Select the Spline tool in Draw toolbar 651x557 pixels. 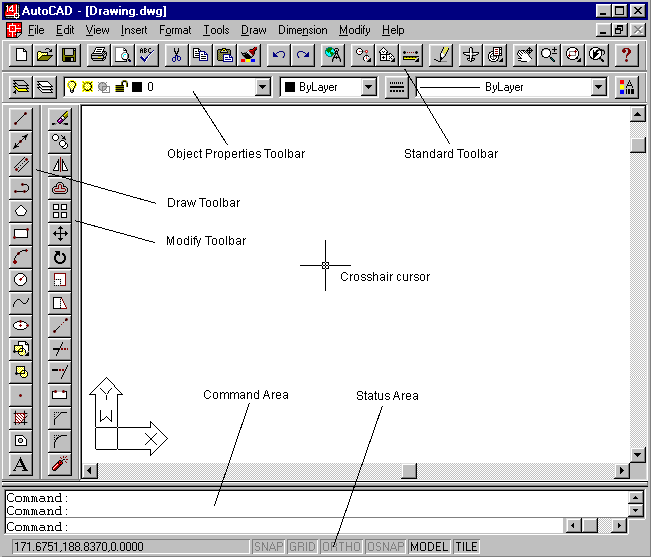click(x=20, y=303)
